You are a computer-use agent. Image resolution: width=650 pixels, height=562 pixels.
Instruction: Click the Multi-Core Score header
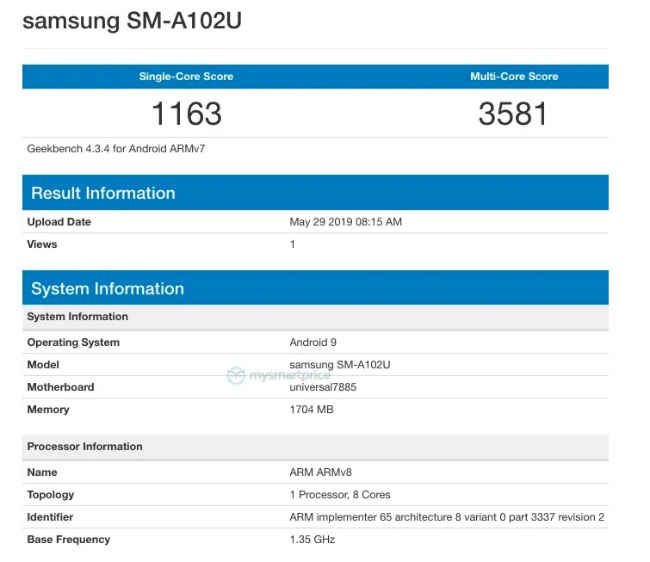point(514,76)
